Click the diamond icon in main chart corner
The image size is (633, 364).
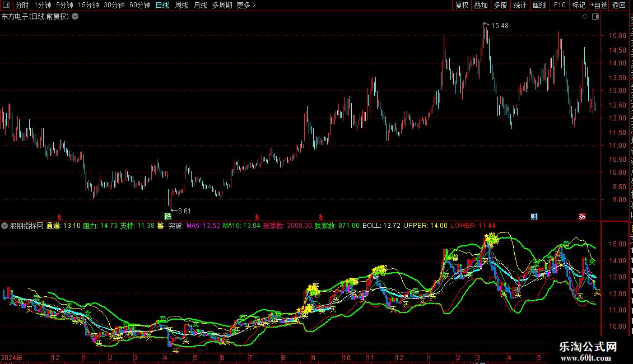coord(585,17)
